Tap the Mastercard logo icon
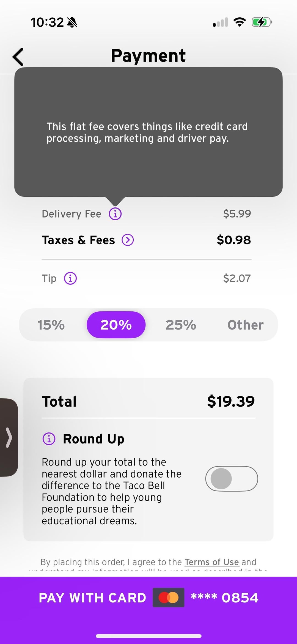The height and width of the screenshot is (644, 297). pyautogui.click(x=169, y=598)
